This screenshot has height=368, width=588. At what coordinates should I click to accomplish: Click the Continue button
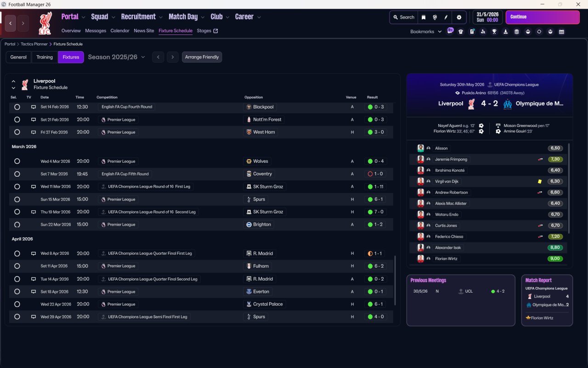(543, 17)
